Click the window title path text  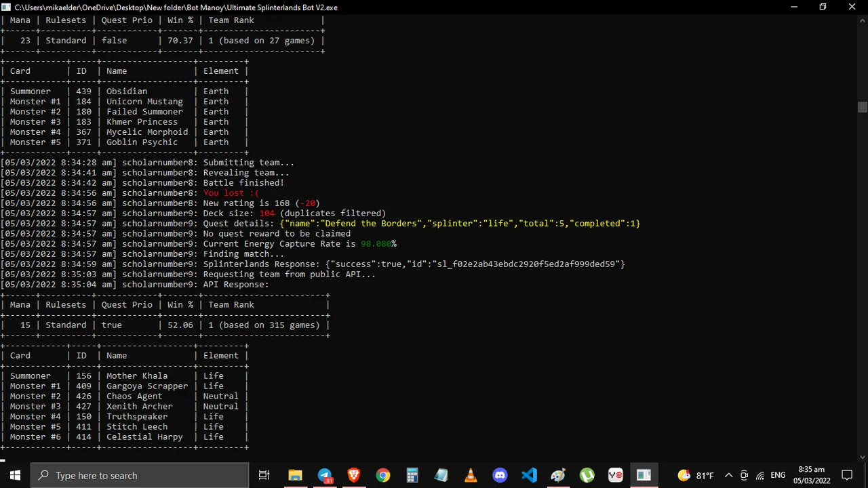point(176,7)
